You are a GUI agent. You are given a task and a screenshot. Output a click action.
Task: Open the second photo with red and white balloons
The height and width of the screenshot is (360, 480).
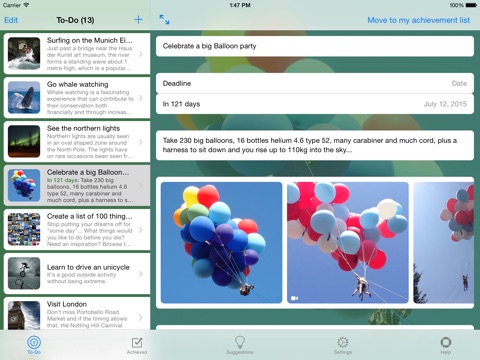coord(348,242)
